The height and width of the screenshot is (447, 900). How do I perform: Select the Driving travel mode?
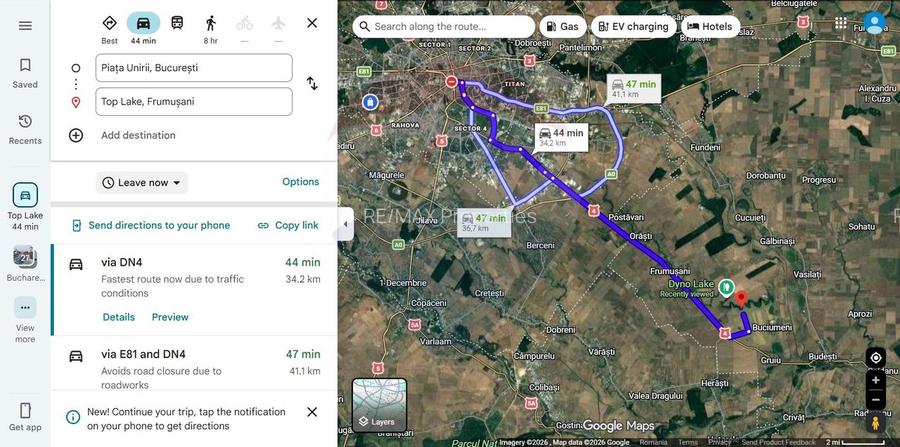tap(143, 23)
